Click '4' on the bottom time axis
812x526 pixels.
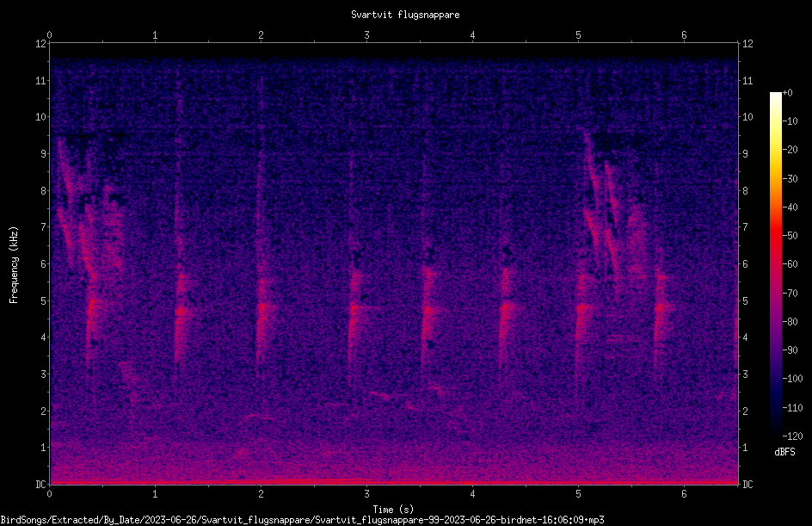tap(472, 494)
